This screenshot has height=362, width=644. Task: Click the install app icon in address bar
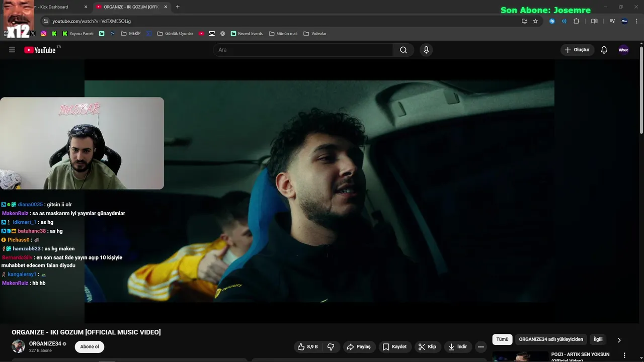524,21
